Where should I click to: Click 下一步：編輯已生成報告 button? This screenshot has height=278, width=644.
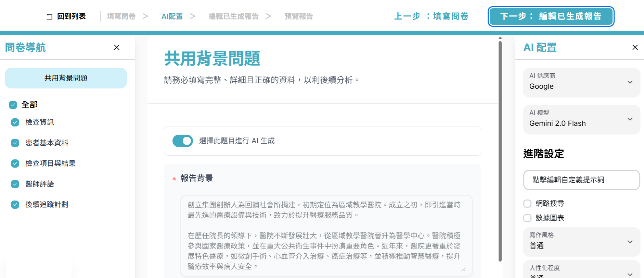[551, 16]
